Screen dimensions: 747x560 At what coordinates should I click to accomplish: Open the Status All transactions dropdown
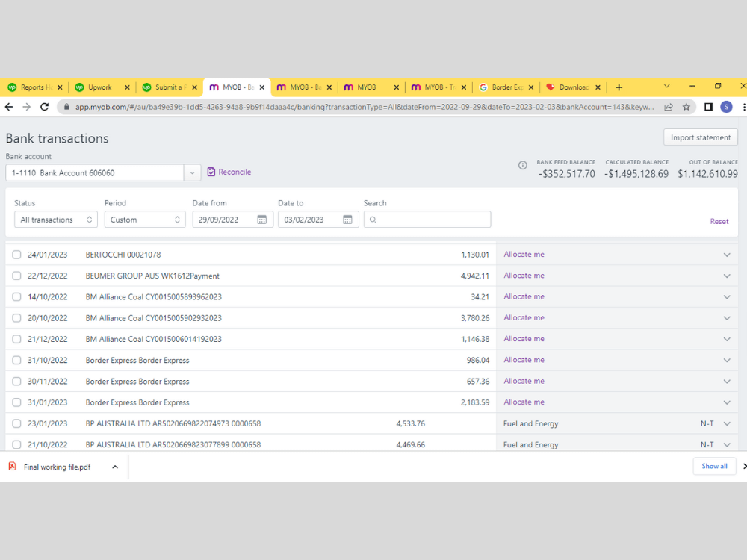(56, 220)
